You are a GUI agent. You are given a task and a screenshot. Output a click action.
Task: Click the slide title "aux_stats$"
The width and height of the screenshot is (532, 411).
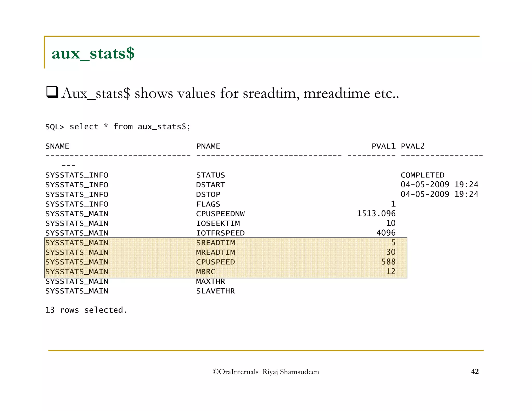(93, 54)
